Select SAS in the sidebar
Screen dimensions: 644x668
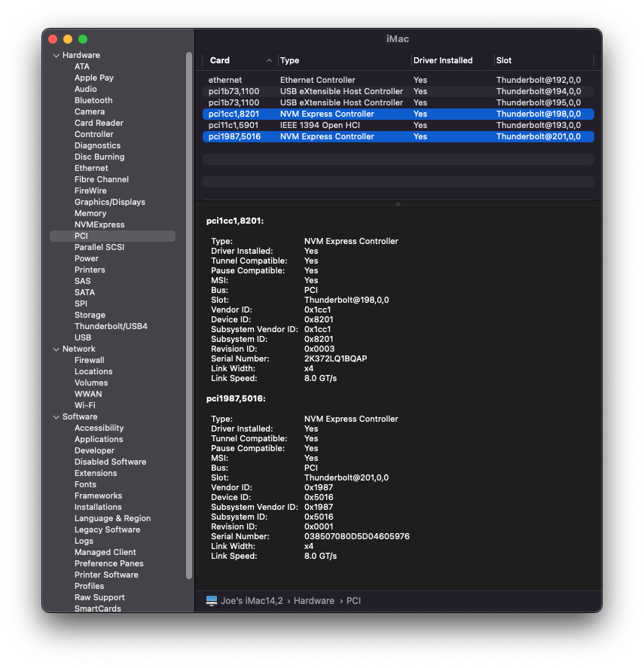pos(82,281)
